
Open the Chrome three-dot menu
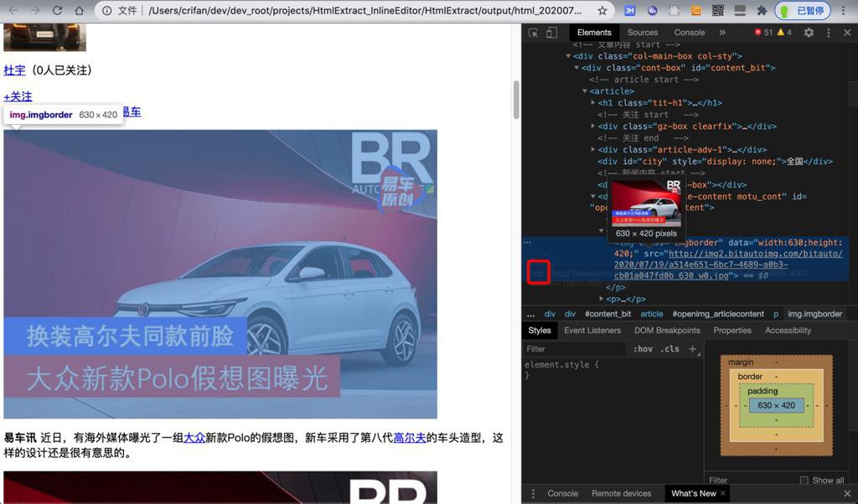click(843, 10)
